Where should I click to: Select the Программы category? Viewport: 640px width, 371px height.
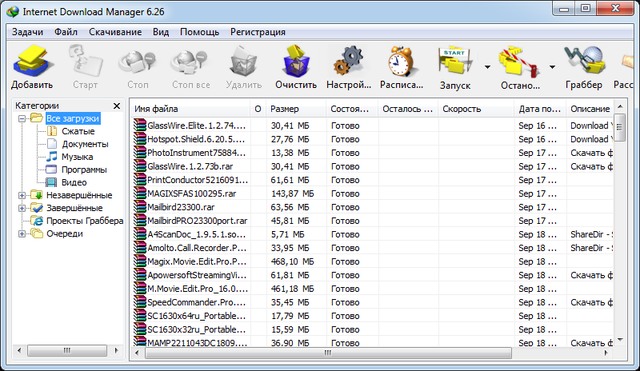point(84,170)
